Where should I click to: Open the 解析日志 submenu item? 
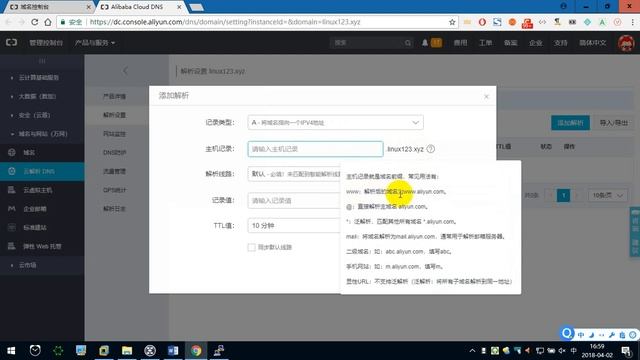coord(114,209)
